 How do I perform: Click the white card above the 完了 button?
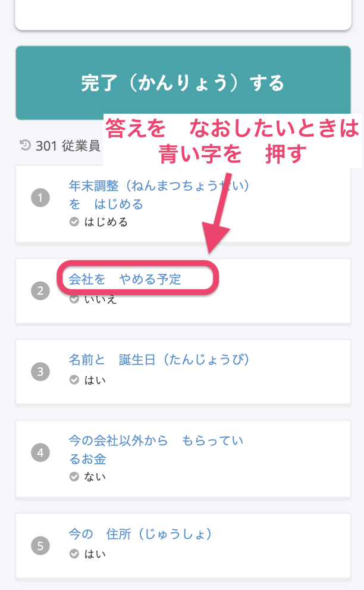[183, 14]
